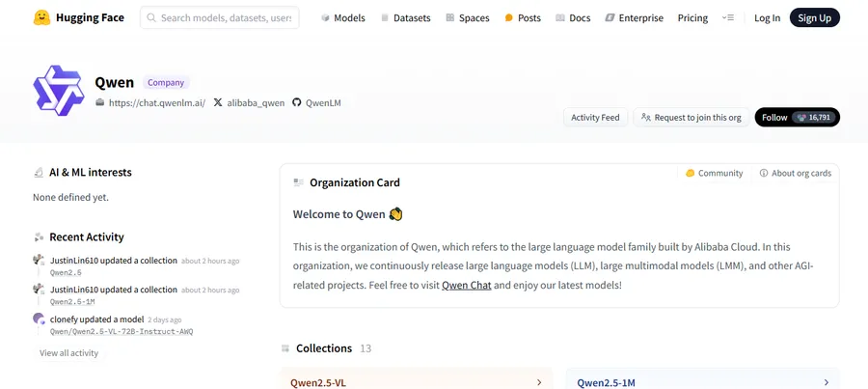The image size is (868, 389).
Task: Click Request to join this org
Action: pos(690,118)
